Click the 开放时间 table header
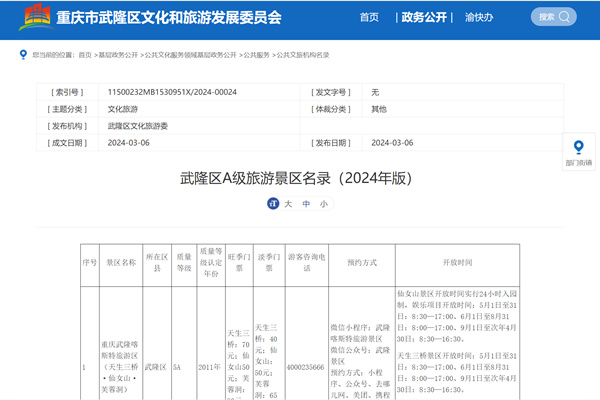Screen dimensions: 600x400 pos(457,263)
